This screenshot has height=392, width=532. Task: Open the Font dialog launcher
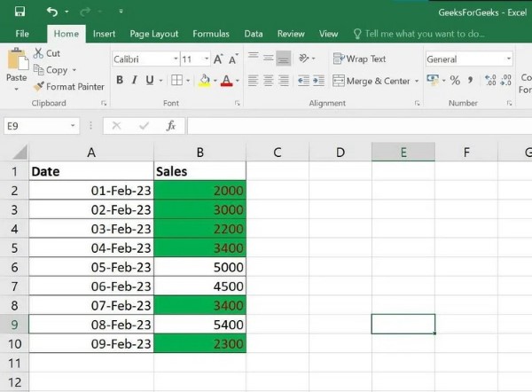click(x=237, y=103)
